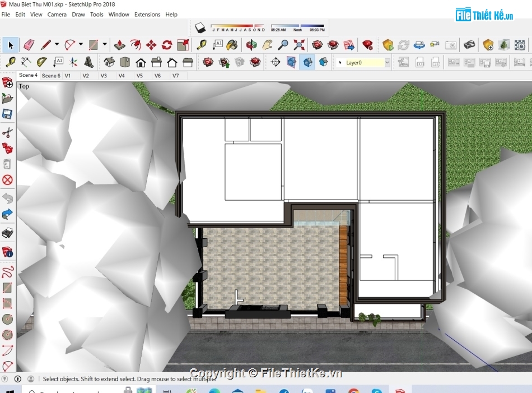The height and width of the screenshot is (393, 532).
Task: Open the Help menu
Action: (x=171, y=15)
